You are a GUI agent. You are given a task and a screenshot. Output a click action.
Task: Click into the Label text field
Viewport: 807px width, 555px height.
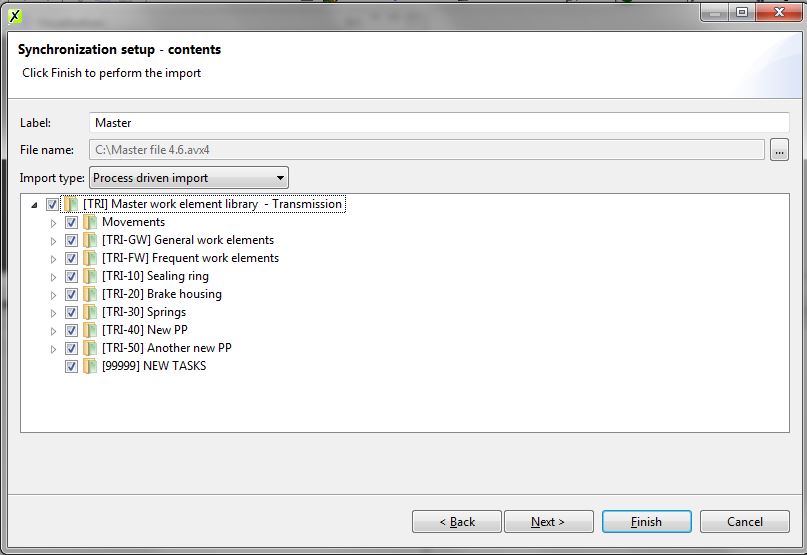[439, 123]
